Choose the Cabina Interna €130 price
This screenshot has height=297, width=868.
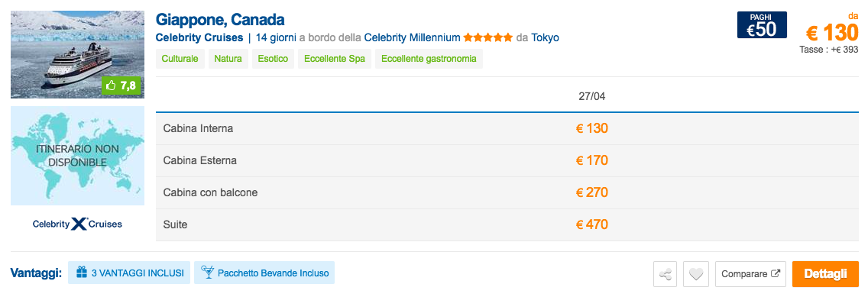pos(591,128)
